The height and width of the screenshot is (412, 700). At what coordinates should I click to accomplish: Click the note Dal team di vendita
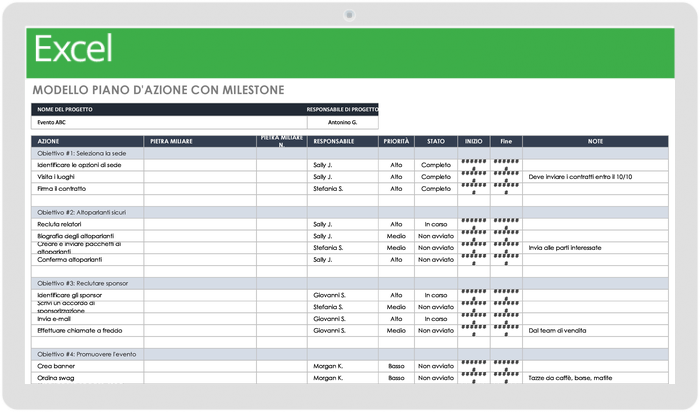point(557,331)
